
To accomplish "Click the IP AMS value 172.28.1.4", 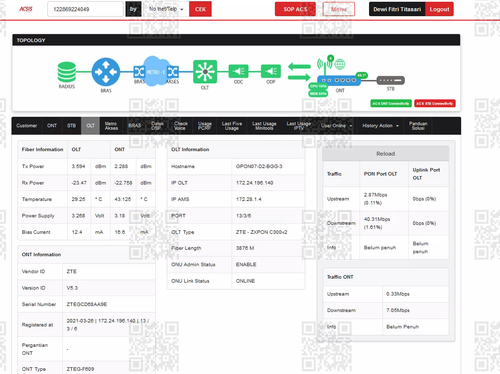I will pos(249,199).
